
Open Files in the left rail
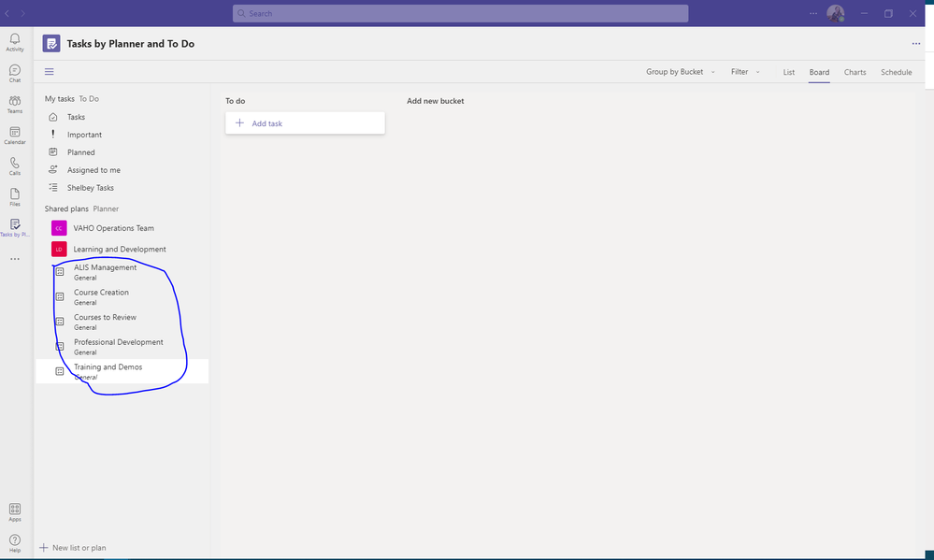(x=15, y=197)
